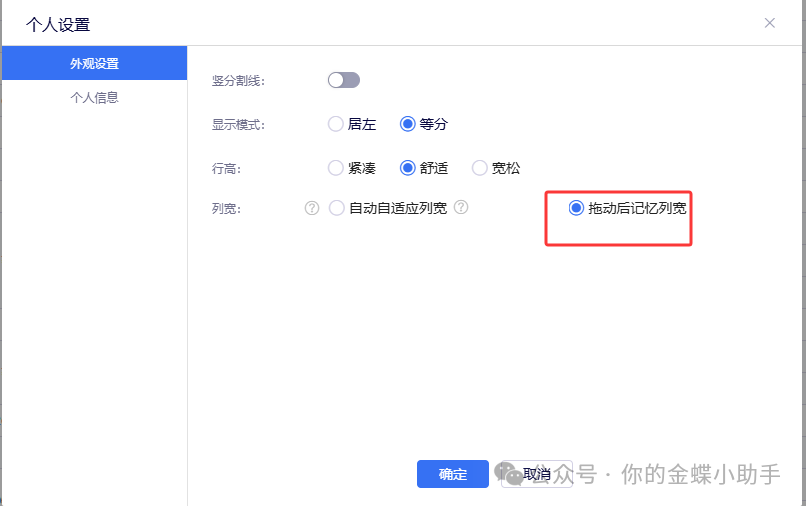
Task: Click help icon beside the 列宽 label
Action: point(312,208)
